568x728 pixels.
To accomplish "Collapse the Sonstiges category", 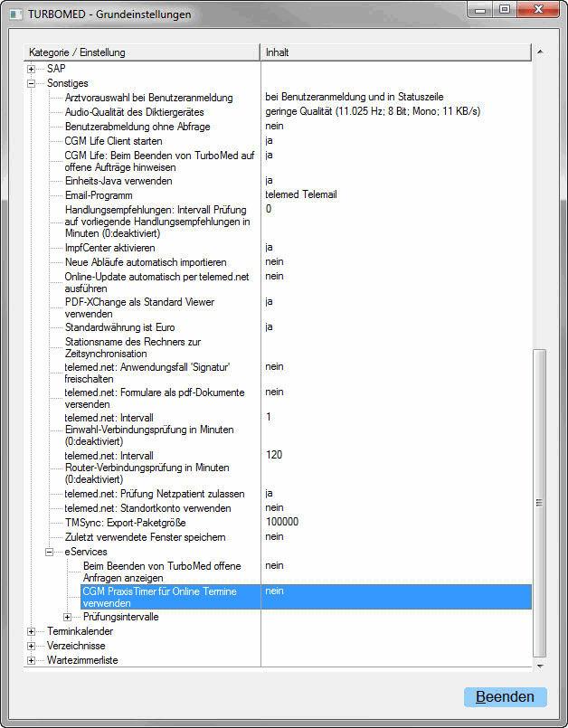I will (32, 83).
